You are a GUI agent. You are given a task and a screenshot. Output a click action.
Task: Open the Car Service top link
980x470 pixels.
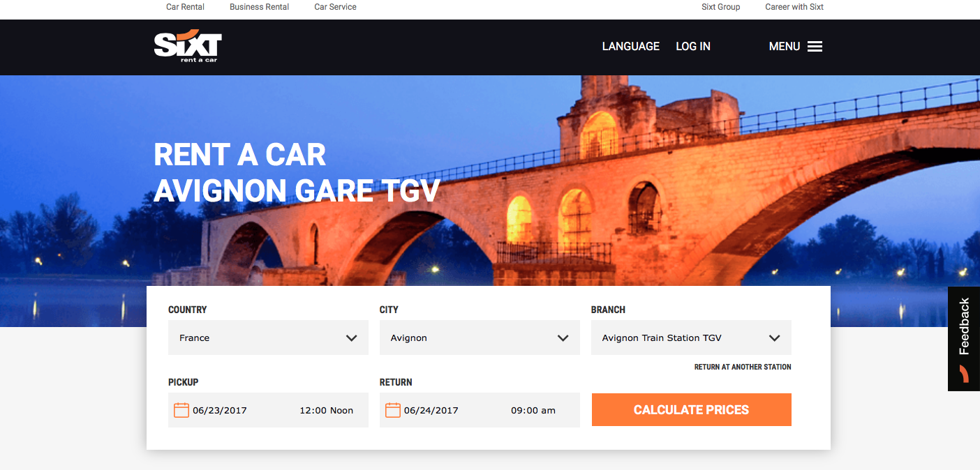coord(335,7)
